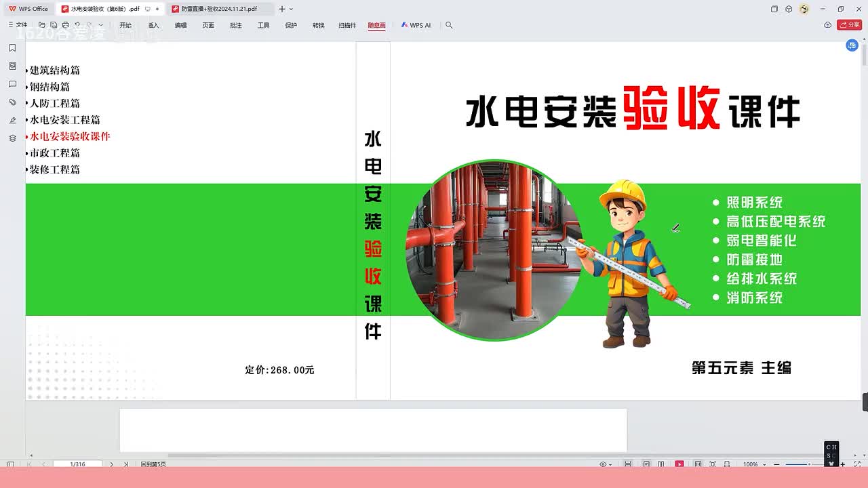The width and height of the screenshot is (868, 488).
Task: Expand the quick access toolbar dropdown
Action: coord(101,25)
